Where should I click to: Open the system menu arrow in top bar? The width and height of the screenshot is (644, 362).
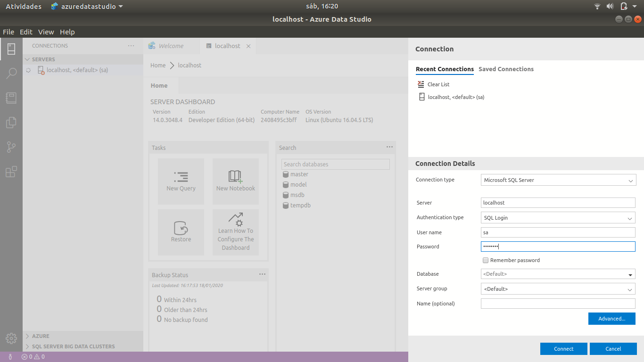tap(635, 6)
